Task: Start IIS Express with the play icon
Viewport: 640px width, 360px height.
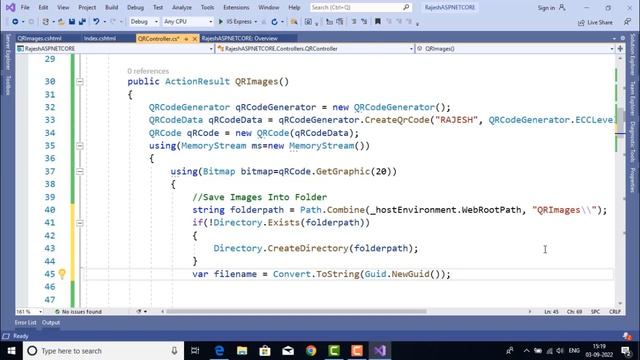Action: [221, 22]
